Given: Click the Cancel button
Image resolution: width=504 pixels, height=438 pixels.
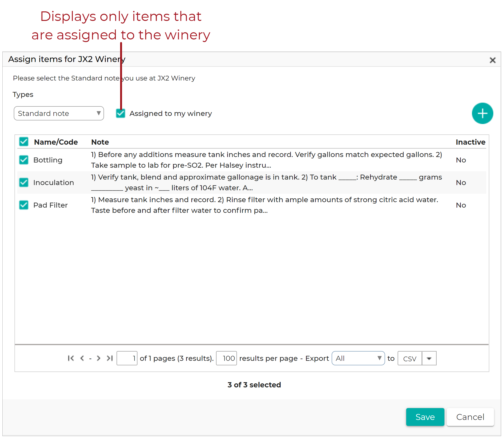Looking at the screenshot, I should [470, 417].
